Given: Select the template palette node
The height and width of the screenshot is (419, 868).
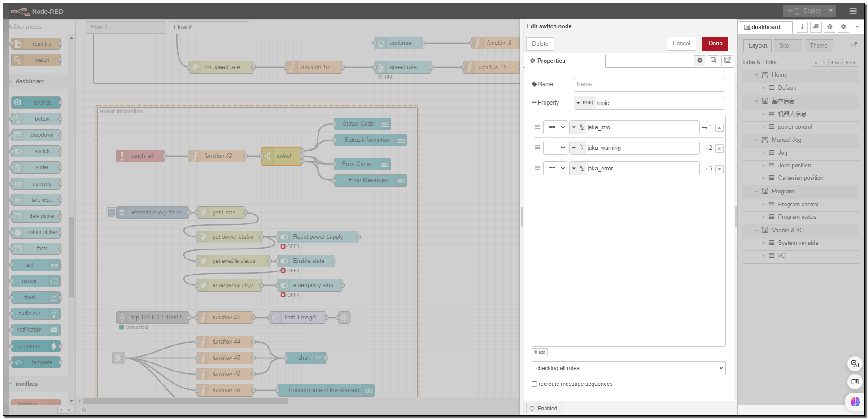Looking at the screenshot, I should tap(36, 362).
